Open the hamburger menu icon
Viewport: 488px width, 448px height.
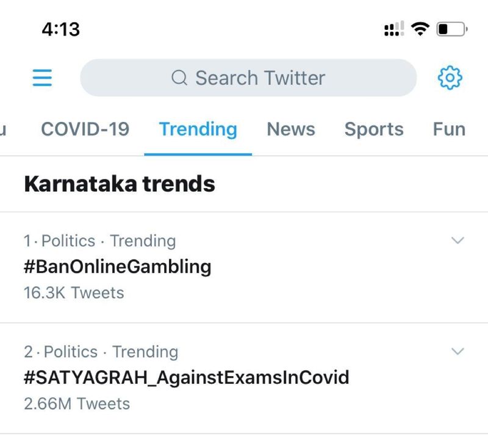pyautogui.click(x=42, y=78)
